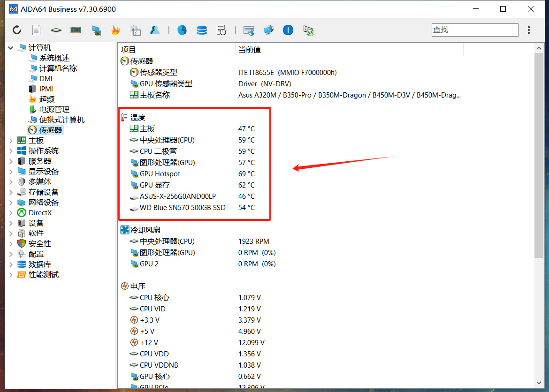Click inside the 查找 search field
549x392 pixels.
(x=475, y=30)
